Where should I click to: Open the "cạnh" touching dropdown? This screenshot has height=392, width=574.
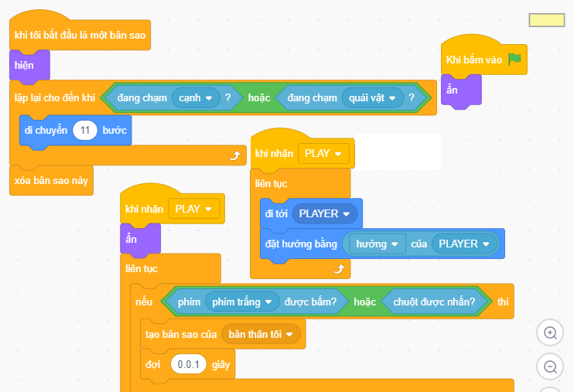click(195, 97)
